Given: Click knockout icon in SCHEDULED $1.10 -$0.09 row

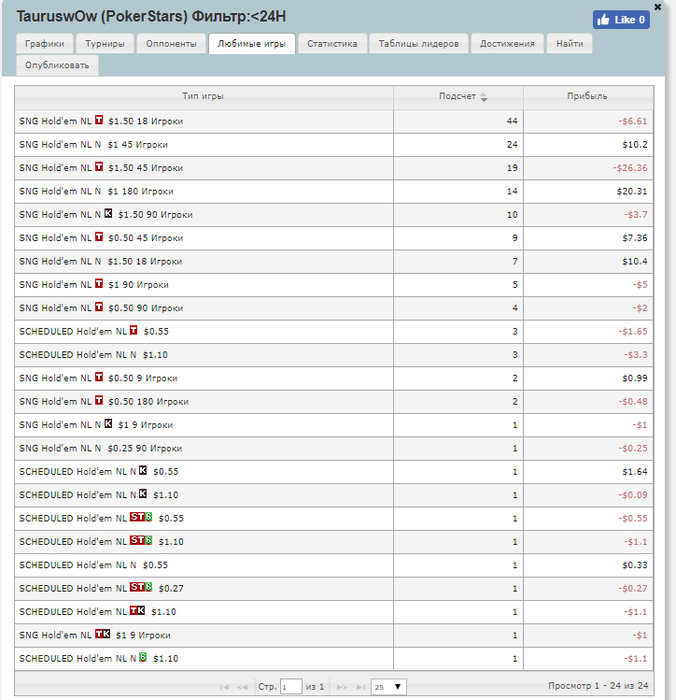Looking at the screenshot, I should 143,493.
